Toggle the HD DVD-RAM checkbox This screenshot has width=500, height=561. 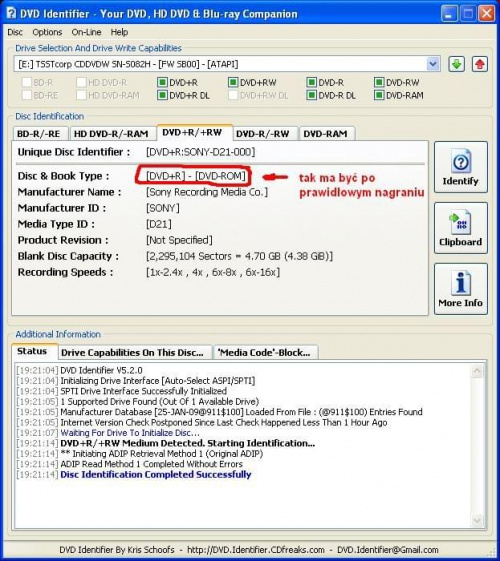[81, 96]
